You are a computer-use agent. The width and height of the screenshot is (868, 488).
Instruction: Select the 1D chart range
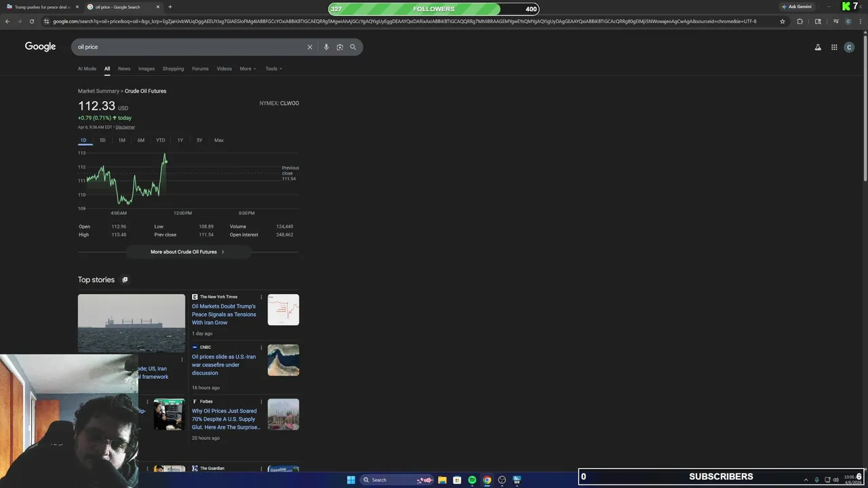point(83,140)
